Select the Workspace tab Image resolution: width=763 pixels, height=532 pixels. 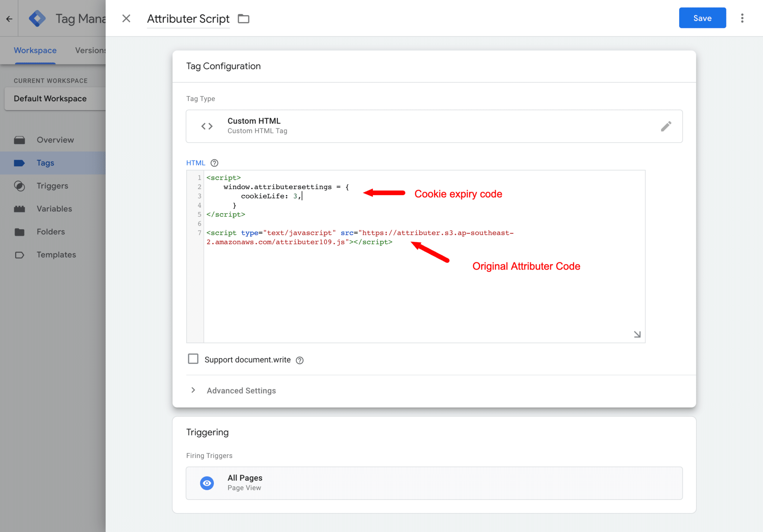pyautogui.click(x=35, y=50)
